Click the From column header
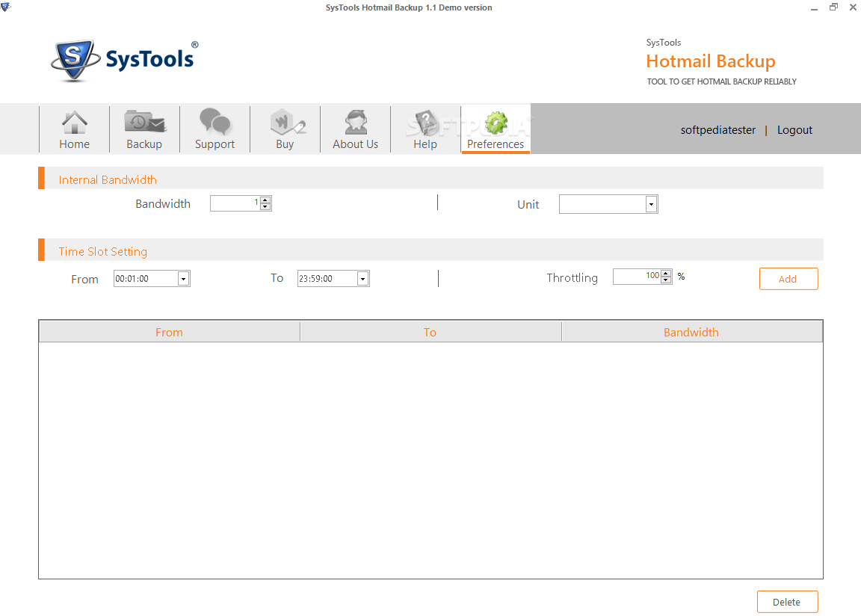This screenshot has height=616, width=861. pyautogui.click(x=169, y=332)
